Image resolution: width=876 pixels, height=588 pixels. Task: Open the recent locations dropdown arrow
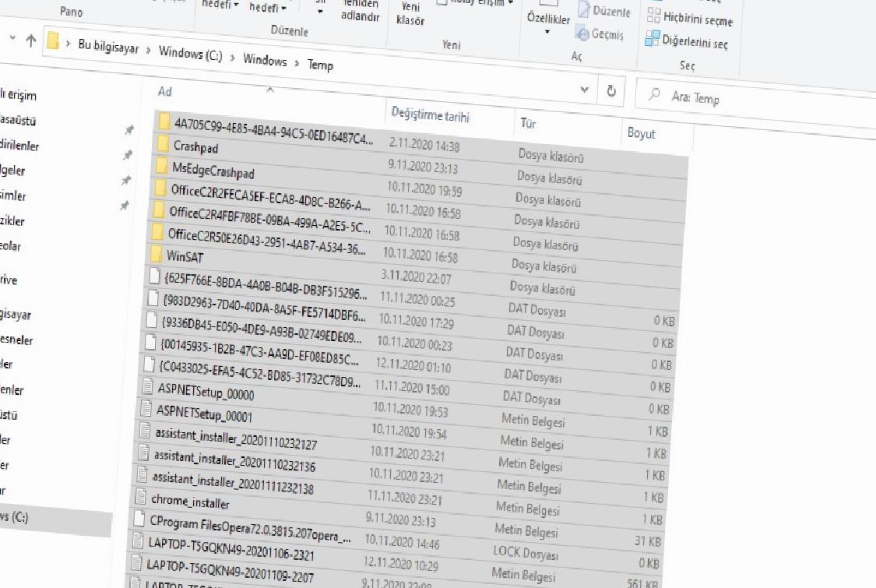coord(12,38)
